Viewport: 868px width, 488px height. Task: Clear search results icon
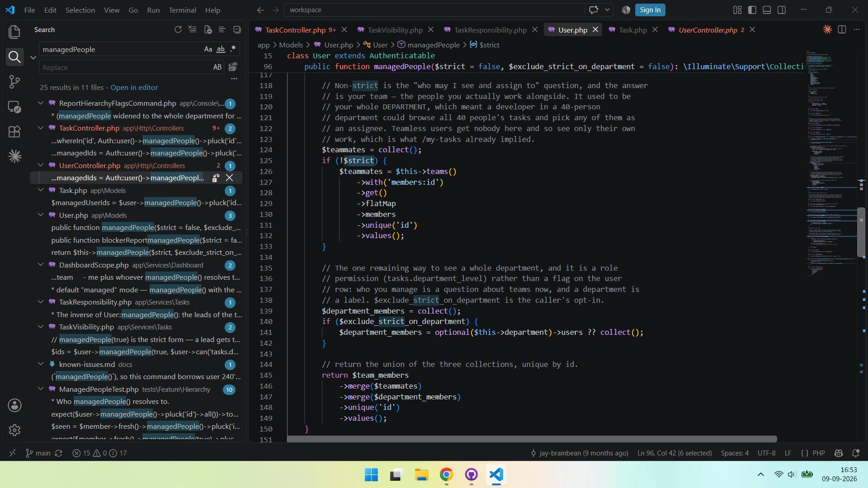point(193,29)
